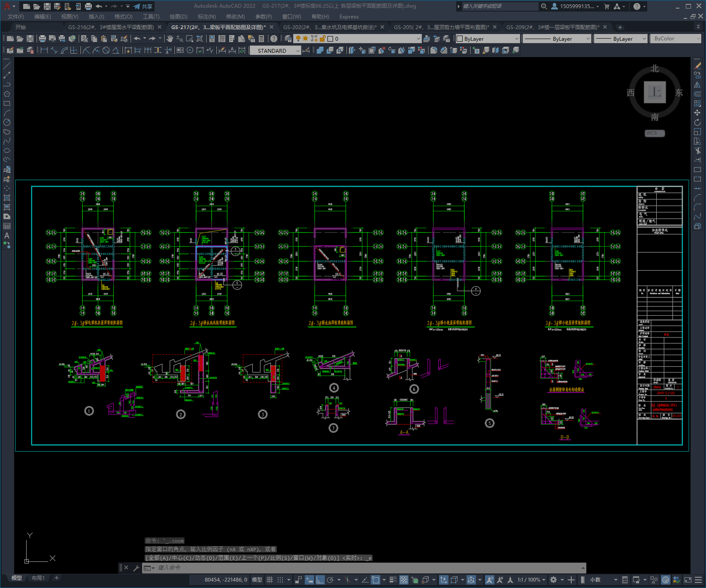Select the Linear dimension tool
This screenshot has width=706, height=588.
click(x=44, y=50)
